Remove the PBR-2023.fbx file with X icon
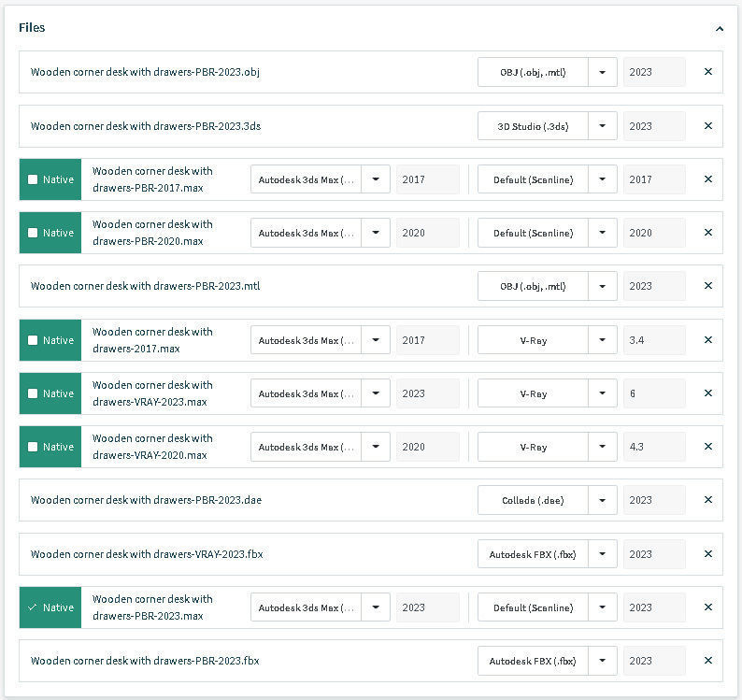The image size is (742, 700). (707, 661)
